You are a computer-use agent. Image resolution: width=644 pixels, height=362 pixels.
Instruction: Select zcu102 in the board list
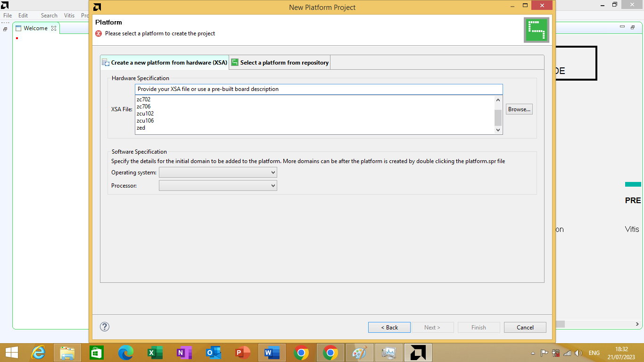145,114
